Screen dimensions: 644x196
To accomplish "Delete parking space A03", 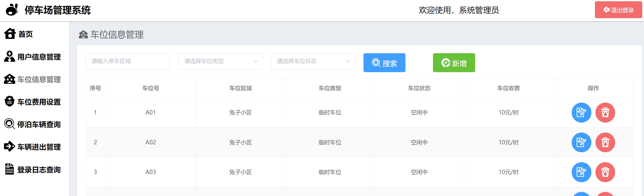I will pos(605,172).
